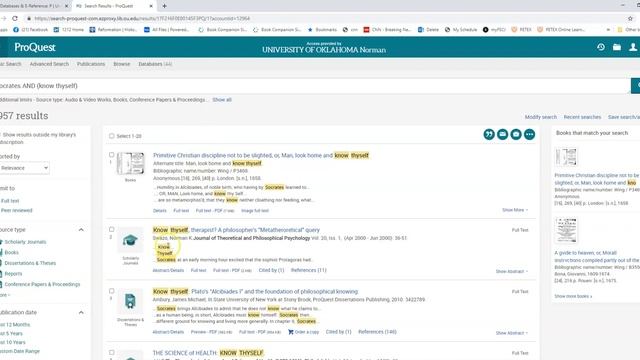Click the ProQuest logo
The image size is (640, 360).
click(x=35, y=47)
